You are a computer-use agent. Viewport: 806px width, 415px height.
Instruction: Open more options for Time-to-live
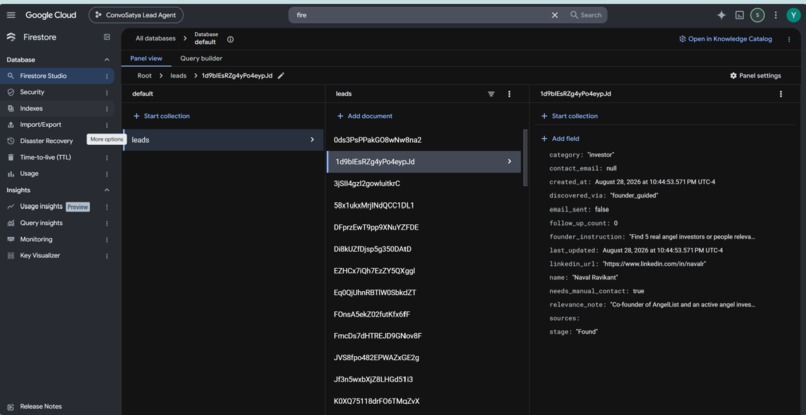pos(107,157)
